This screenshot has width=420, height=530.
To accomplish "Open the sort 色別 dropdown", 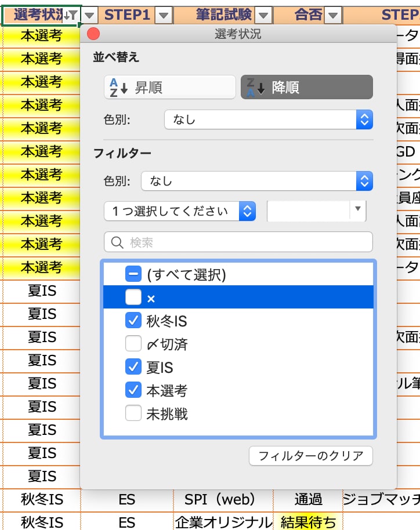I will 269,119.
